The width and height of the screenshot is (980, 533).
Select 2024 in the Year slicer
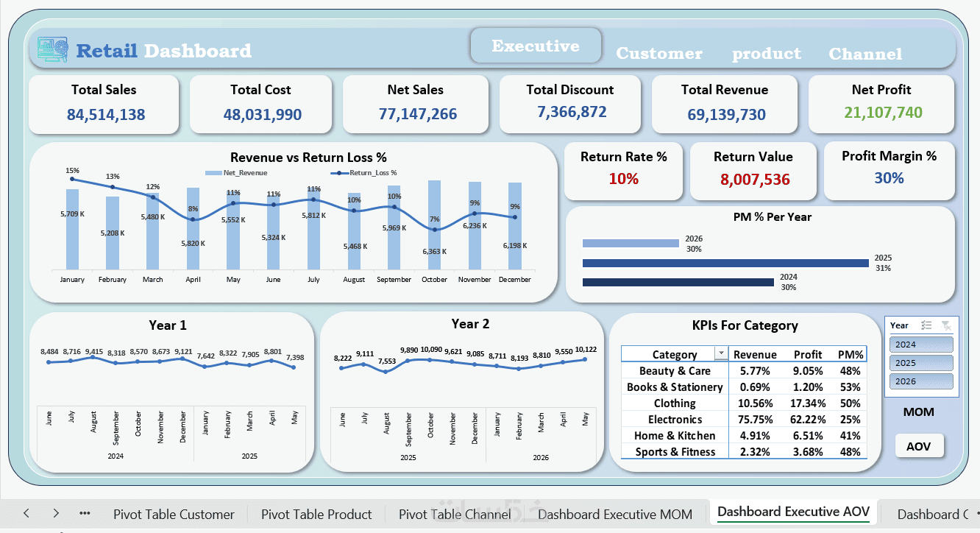pos(921,345)
